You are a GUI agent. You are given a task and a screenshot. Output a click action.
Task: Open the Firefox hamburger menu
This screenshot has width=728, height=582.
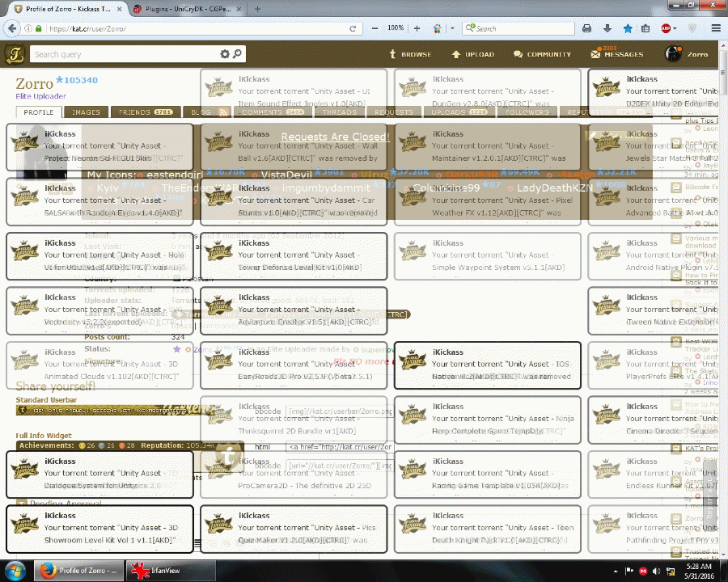click(x=716, y=28)
